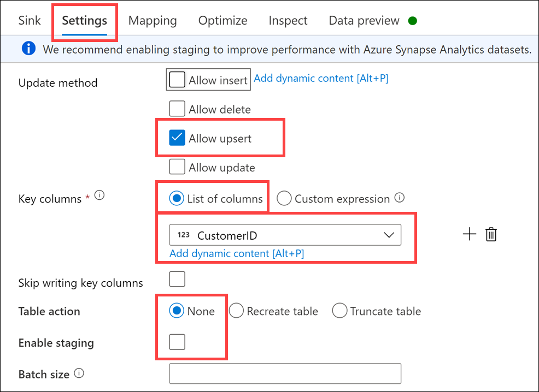Screen dimensions: 539x392
Task: Click the info icon next to Key columns
Action: pos(99,195)
